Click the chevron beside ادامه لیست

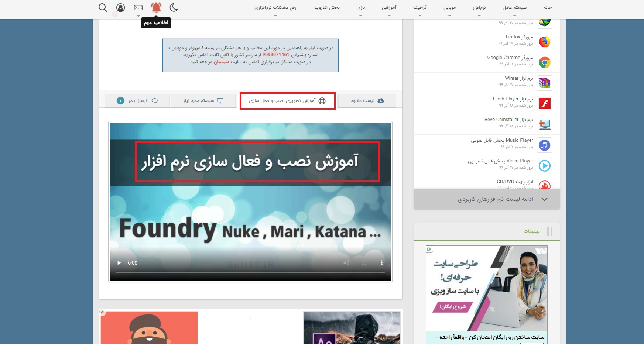coord(544,199)
